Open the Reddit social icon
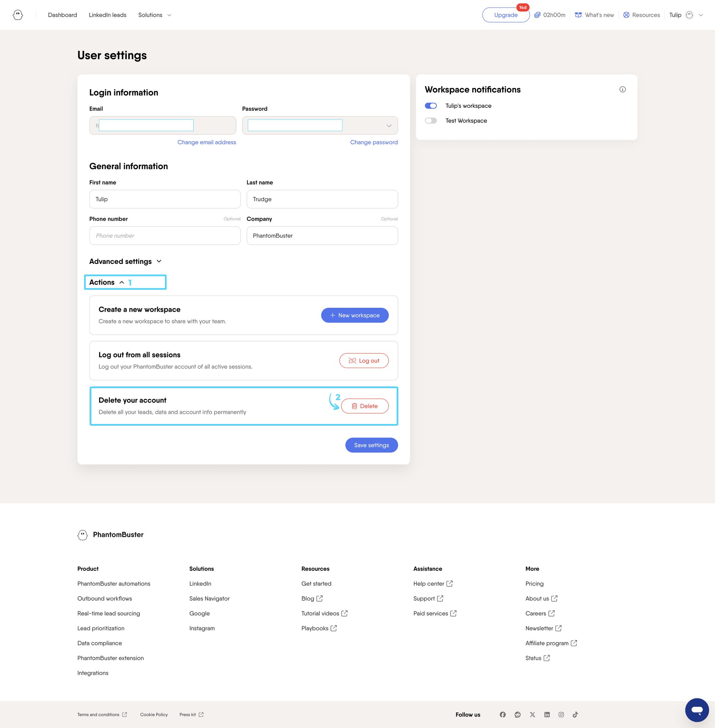The height and width of the screenshot is (728, 715). pos(517,715)
